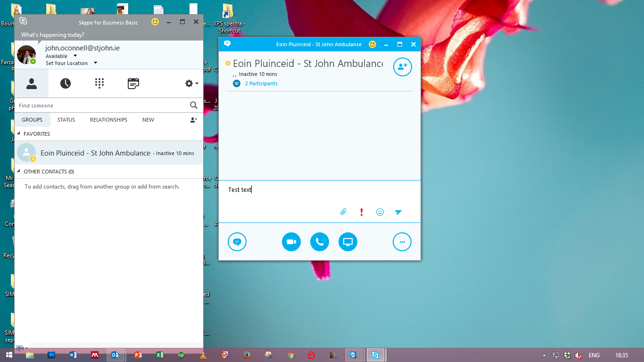Open PowerPoint from the taskbar
Image resolution: width=644 pixels, height=362 pixels.
coord(138,355)
